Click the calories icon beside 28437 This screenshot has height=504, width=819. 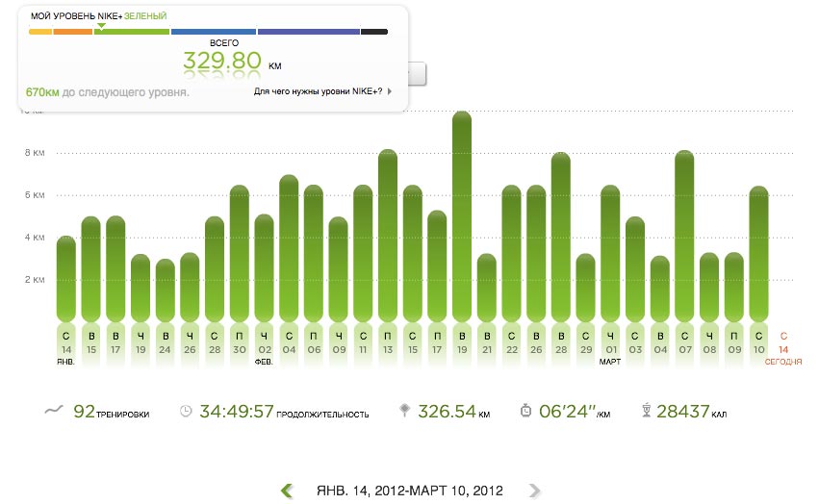point(646,411)
